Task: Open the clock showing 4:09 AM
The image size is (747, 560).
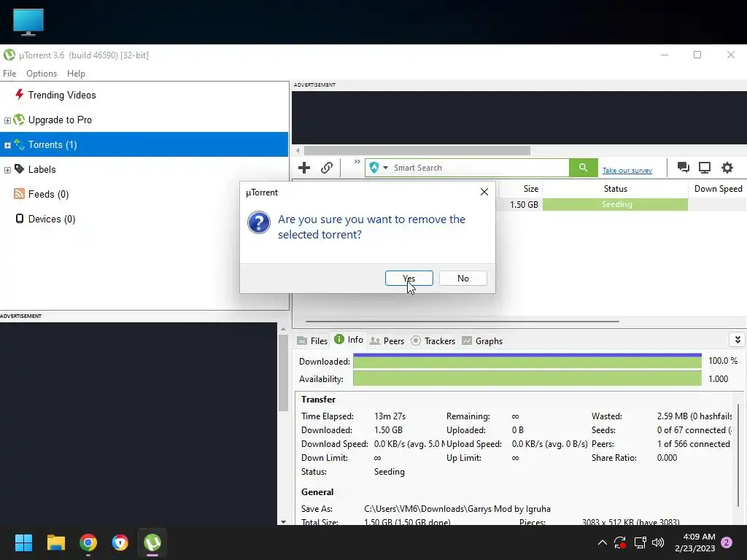Action: [694, 542]
